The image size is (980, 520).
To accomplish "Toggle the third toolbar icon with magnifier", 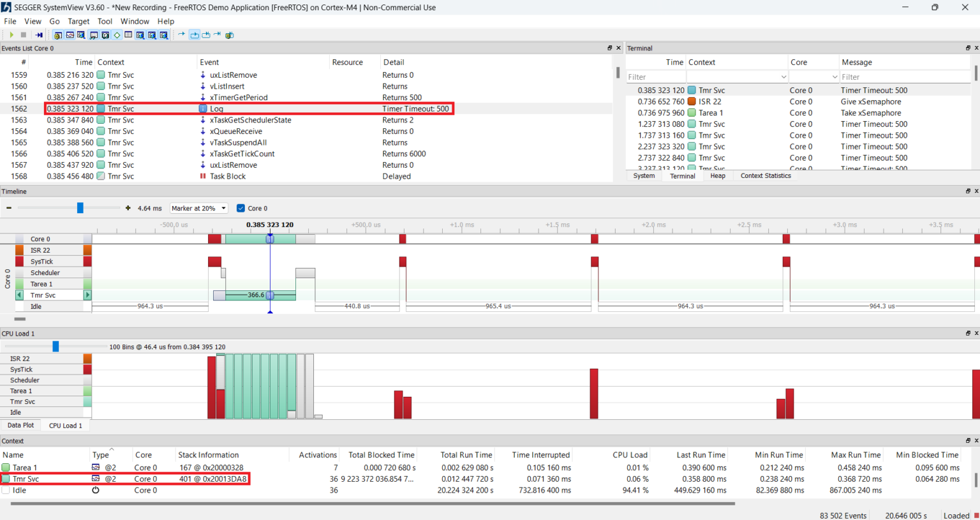I will point(81,35).
